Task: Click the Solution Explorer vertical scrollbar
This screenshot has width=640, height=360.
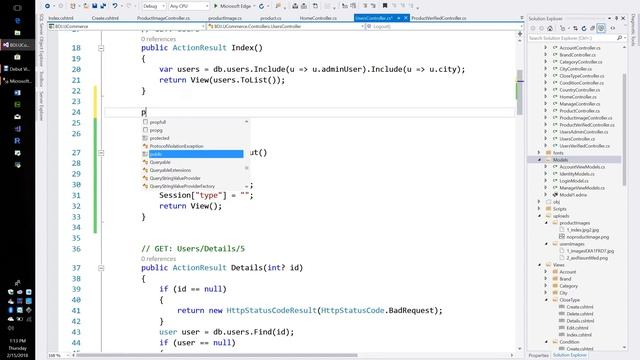Action: [624, 129]
